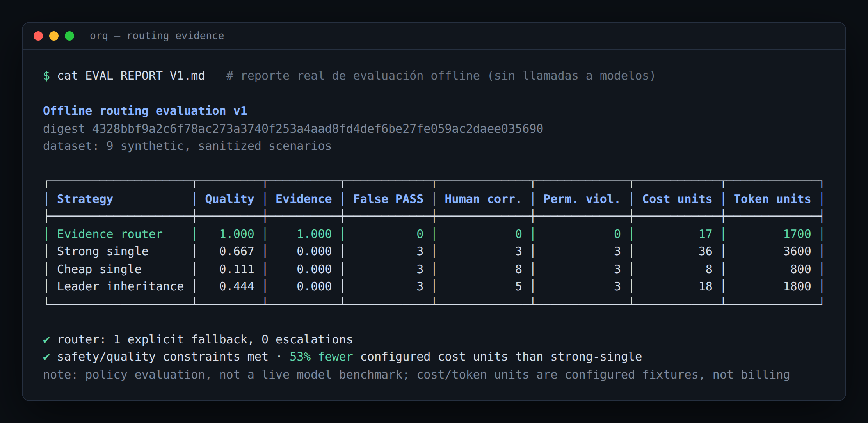
Task: Click the window title 'orq — routing evidence'
Action: click(x=157, y=36)
